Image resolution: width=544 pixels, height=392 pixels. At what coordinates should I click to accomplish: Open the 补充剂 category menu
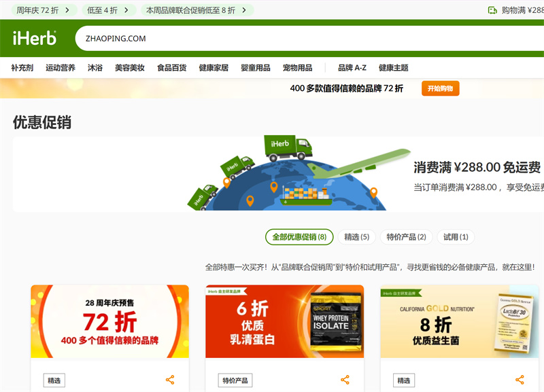22,67
